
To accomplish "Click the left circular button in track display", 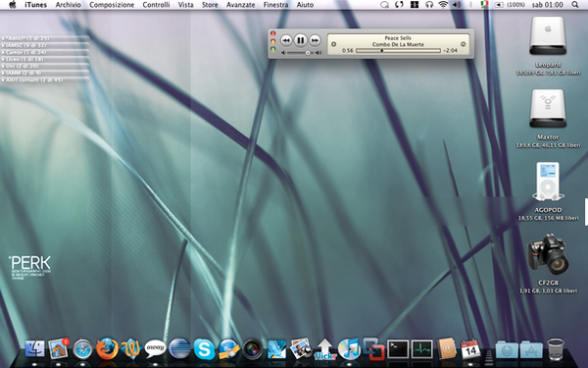I will coord(333,44).
